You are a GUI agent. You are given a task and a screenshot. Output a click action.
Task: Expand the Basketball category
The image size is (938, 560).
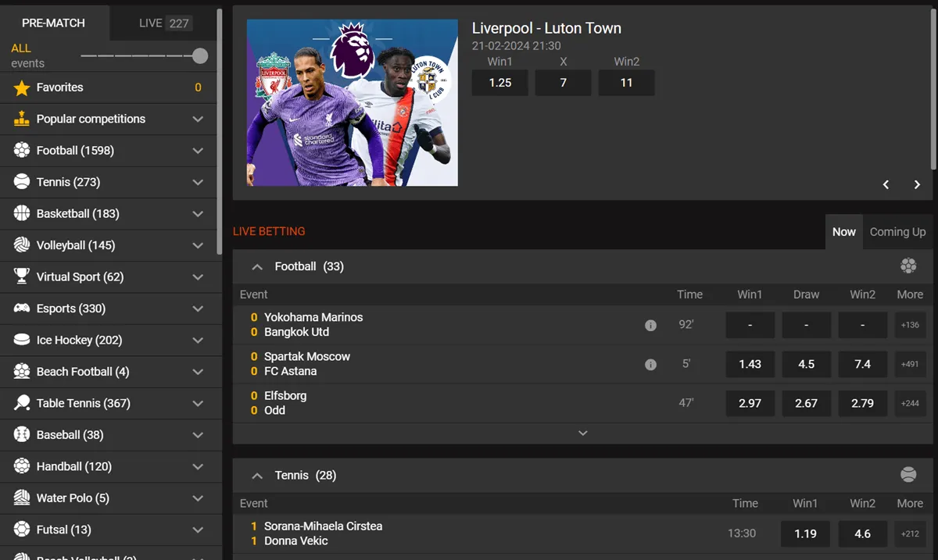click(198, 214)
